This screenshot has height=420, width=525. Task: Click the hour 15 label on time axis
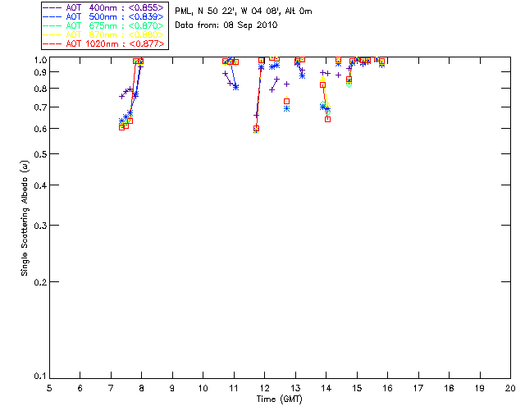click(x=357, y=388)
